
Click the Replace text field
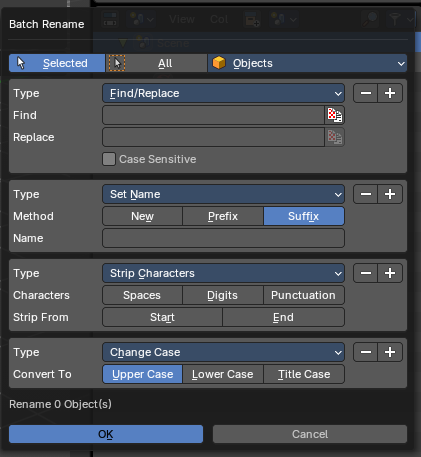point(213,137)
